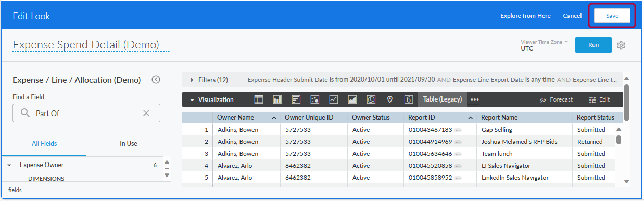644x201 pixels.
Task: Collapse the field picker panel
Action: [x=156, y=80]
